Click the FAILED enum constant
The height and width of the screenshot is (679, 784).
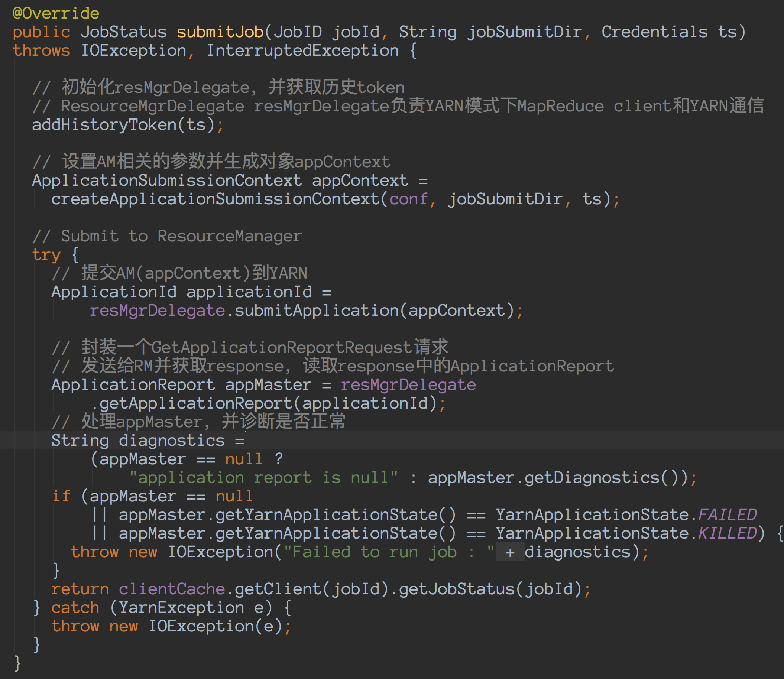728,515
